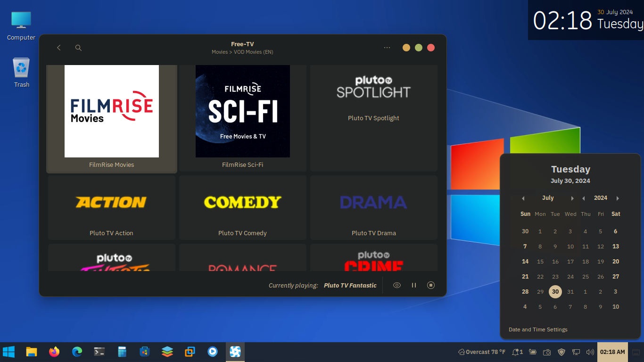This screenshot has height=362, width=644.
Task: Open the VirtualBox taskbar icon
Action: point(190,352)
